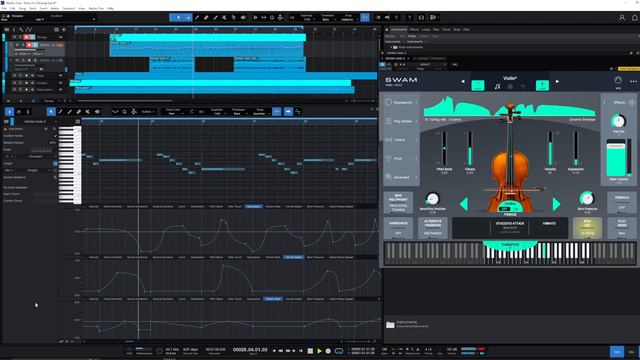Open the Snap mode dropdown in main toolbar
Image resolution: width=640 pixels, height=360 pixels.
pyautogui.click(x=348, y=18)
